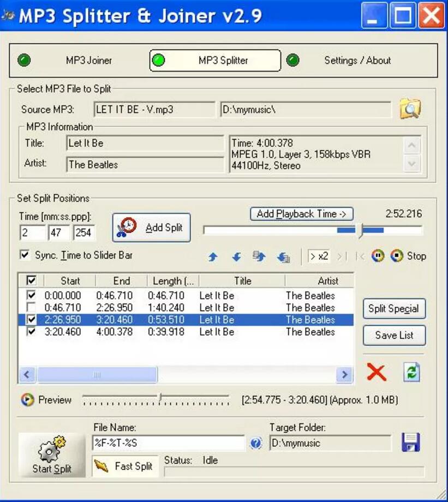Select the row with length 0:46.710
448x502 pixels.
(x=186, y=295)
